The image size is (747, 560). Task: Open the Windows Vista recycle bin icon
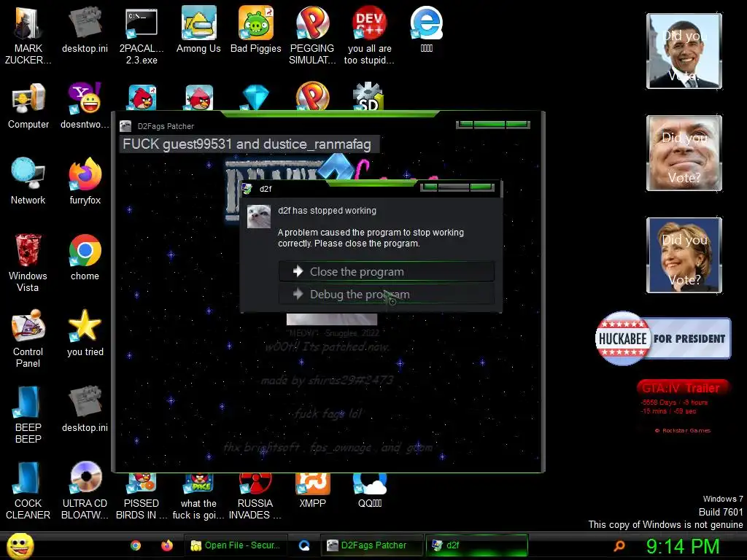pos(28,262)
